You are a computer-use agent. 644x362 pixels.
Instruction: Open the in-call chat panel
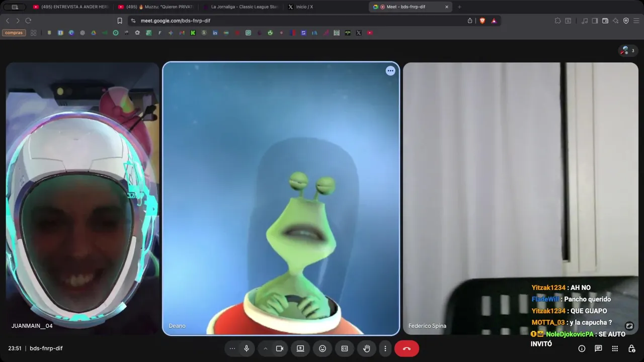pos(598,348)
